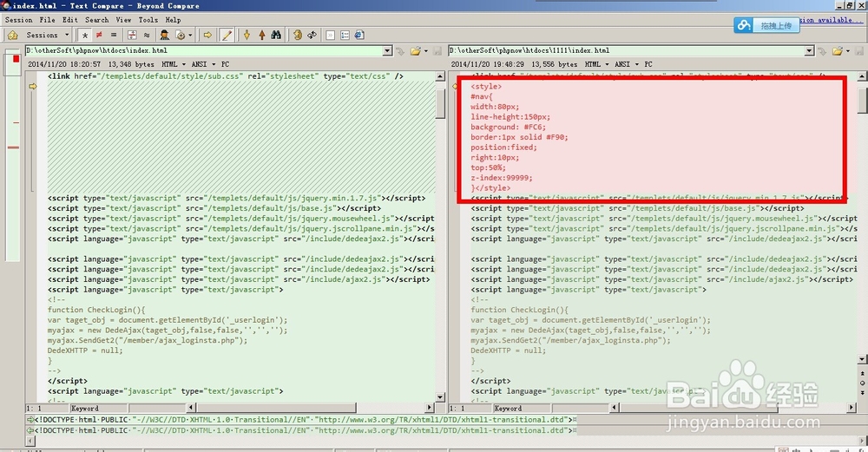Toggle Edit mode pencil button
This screenshot has height=452, width=868.
(227, 35)
